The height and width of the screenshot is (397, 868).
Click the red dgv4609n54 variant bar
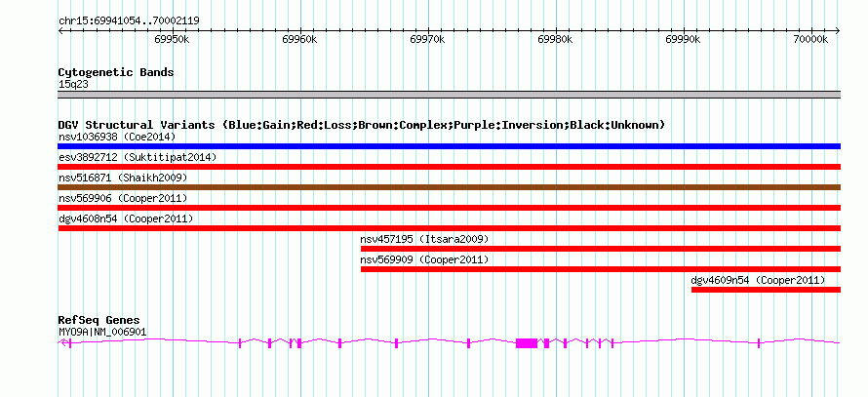[x=766, y=290]
